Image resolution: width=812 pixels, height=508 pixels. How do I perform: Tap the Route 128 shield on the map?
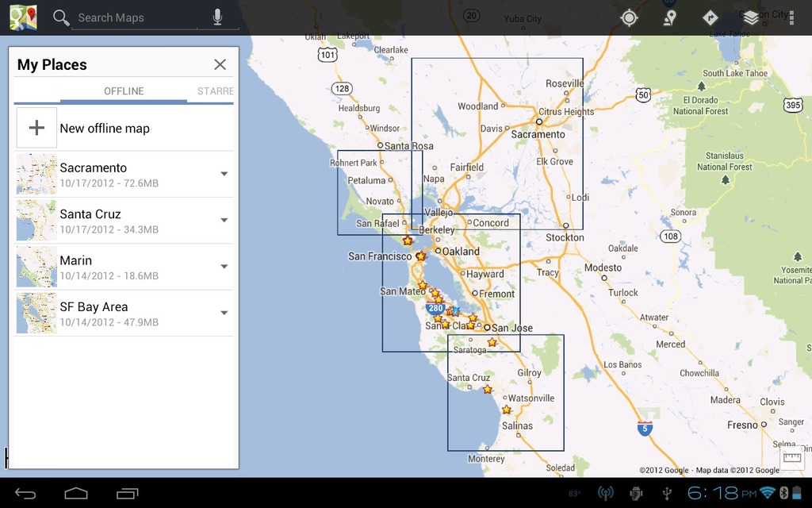[x=342, y=89]
